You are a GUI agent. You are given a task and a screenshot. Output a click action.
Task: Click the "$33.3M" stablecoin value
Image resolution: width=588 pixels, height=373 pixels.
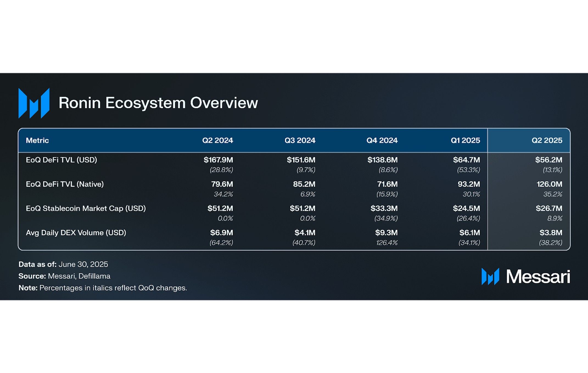tap(384, 209)
